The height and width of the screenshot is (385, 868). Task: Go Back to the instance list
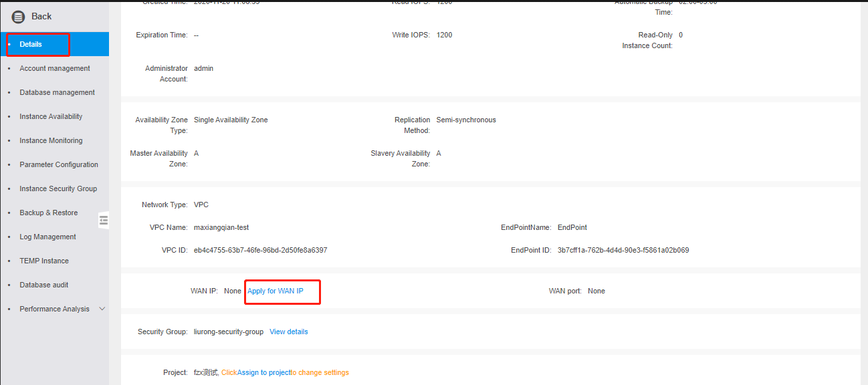[x=41, y=17]
